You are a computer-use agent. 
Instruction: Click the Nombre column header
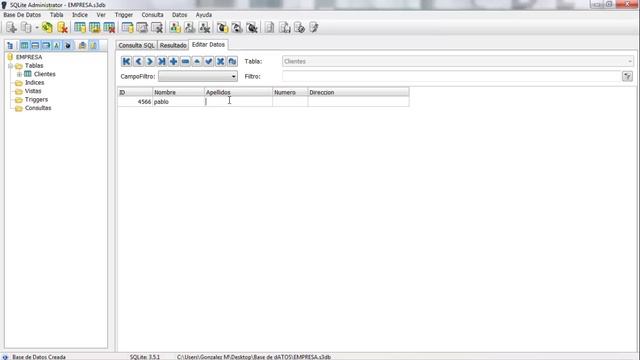point(178,93)
